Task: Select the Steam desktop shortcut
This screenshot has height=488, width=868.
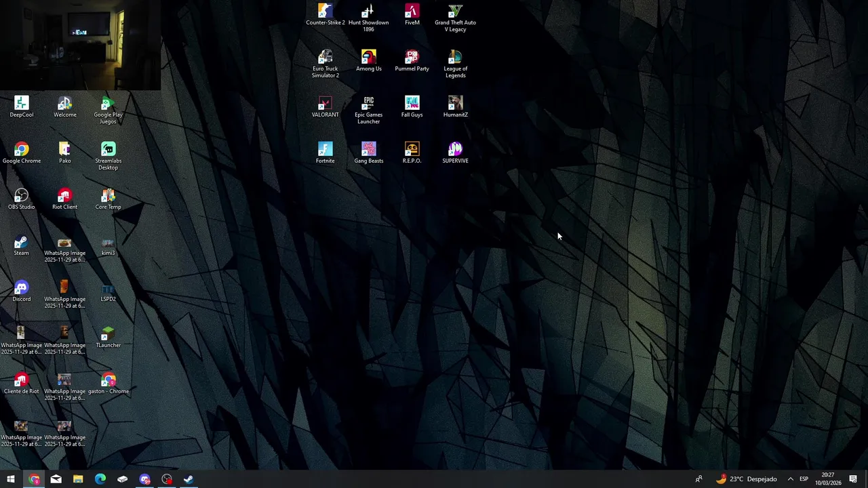Action: point(22,245)
